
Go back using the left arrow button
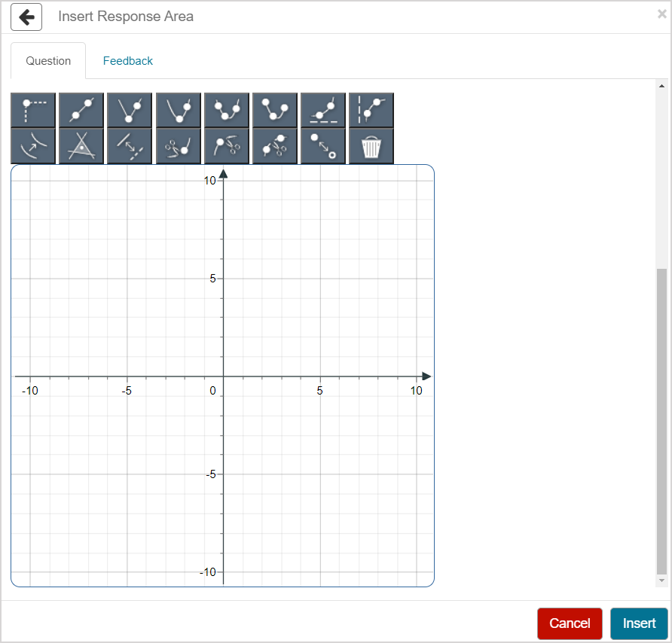pos(26,17)
